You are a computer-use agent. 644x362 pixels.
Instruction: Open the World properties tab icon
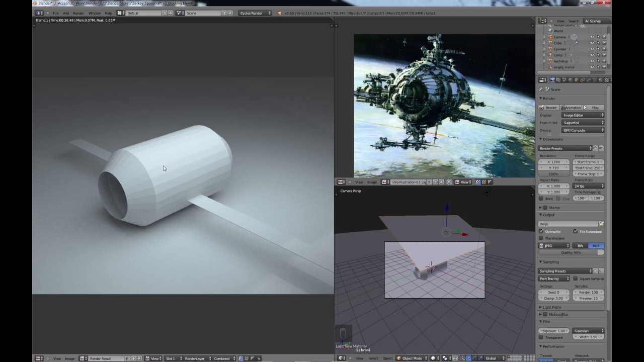pos(571,80)
